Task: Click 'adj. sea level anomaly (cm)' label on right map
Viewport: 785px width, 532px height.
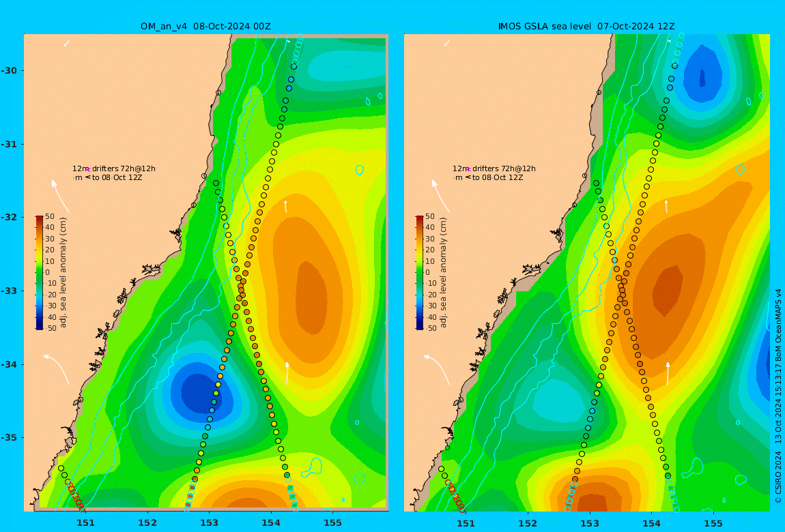Action: [x=443, y=273]
